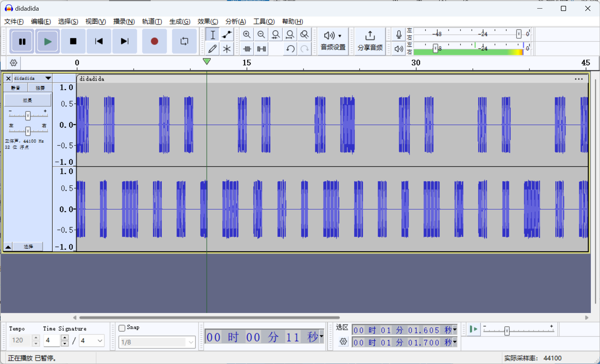The image size is (600, 364).
Task: Click the green Play button
Action: click(x=47, y=42)
